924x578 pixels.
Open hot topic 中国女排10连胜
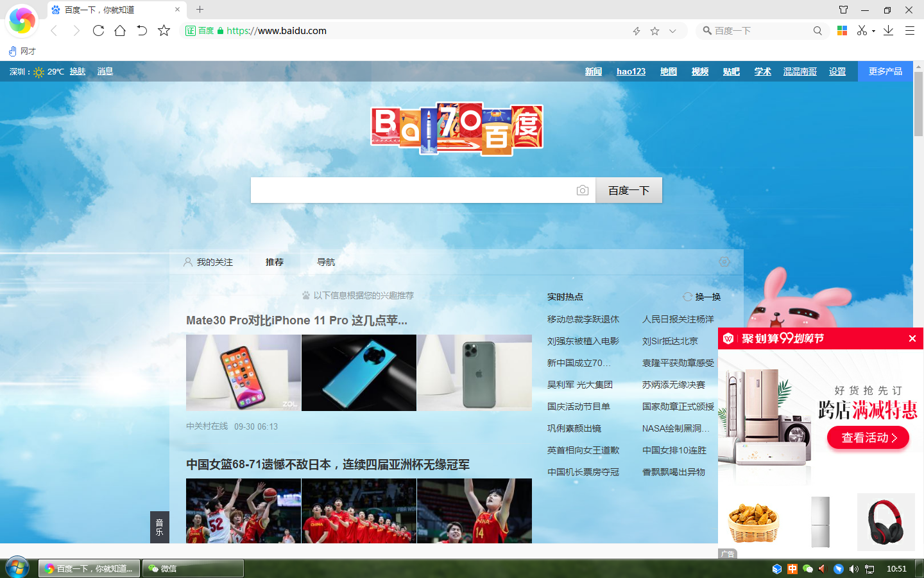click(674, 450)
